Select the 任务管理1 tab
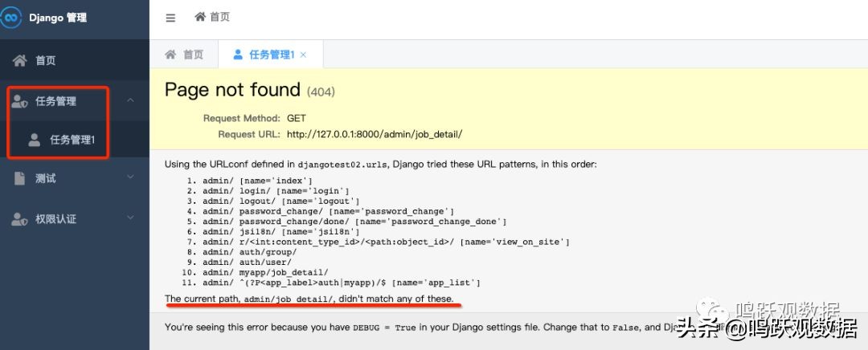 click(x=272, y=55)
